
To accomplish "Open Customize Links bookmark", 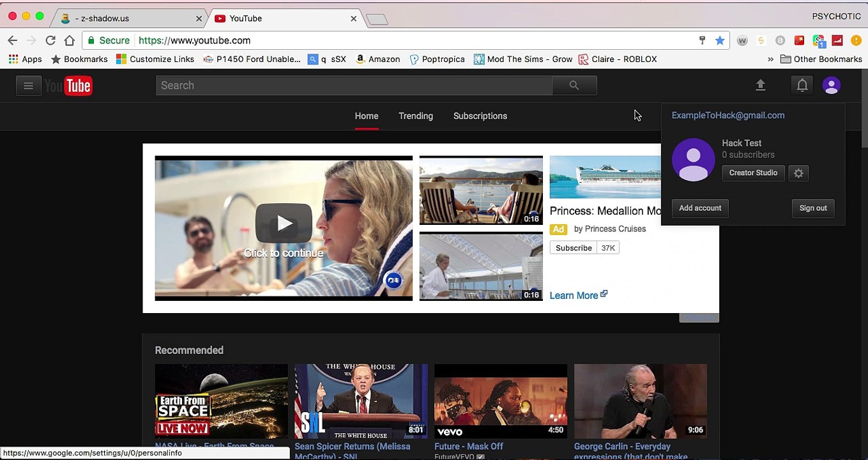I will (x=155, y=59).
